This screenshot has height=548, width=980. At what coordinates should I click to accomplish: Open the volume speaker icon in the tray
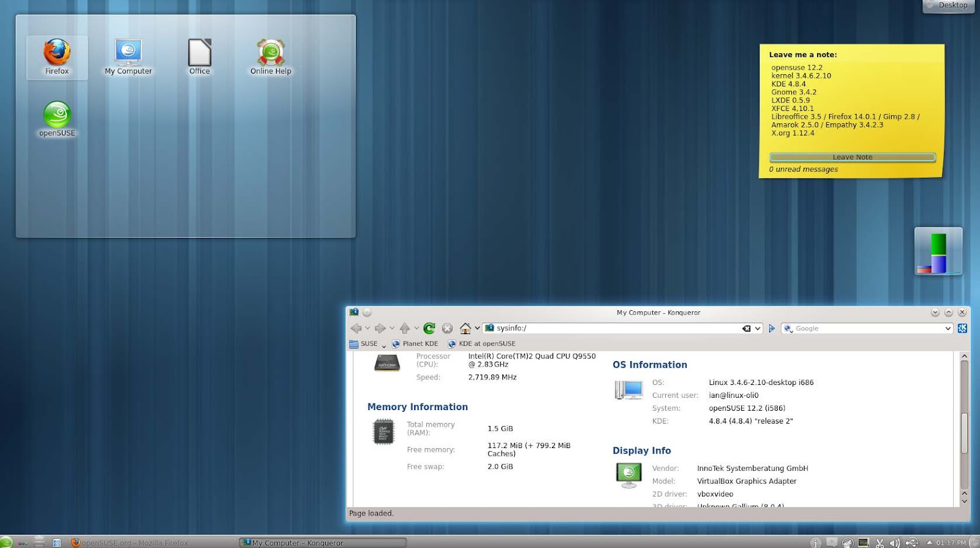[895, 543]
